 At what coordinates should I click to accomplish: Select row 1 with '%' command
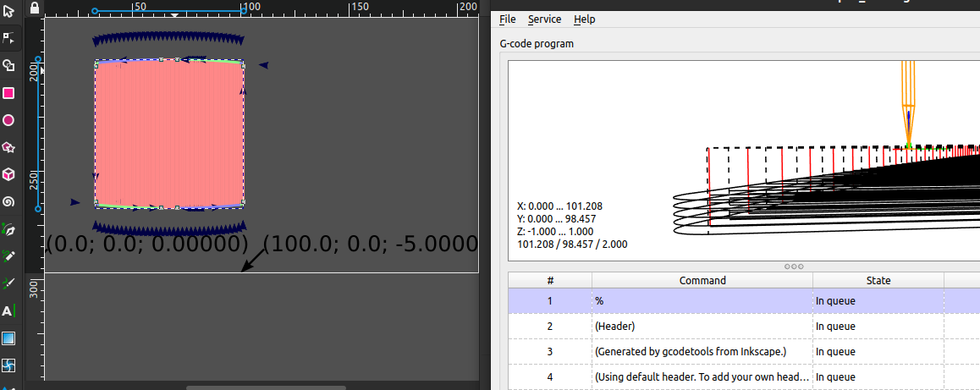tap(744, 301)
